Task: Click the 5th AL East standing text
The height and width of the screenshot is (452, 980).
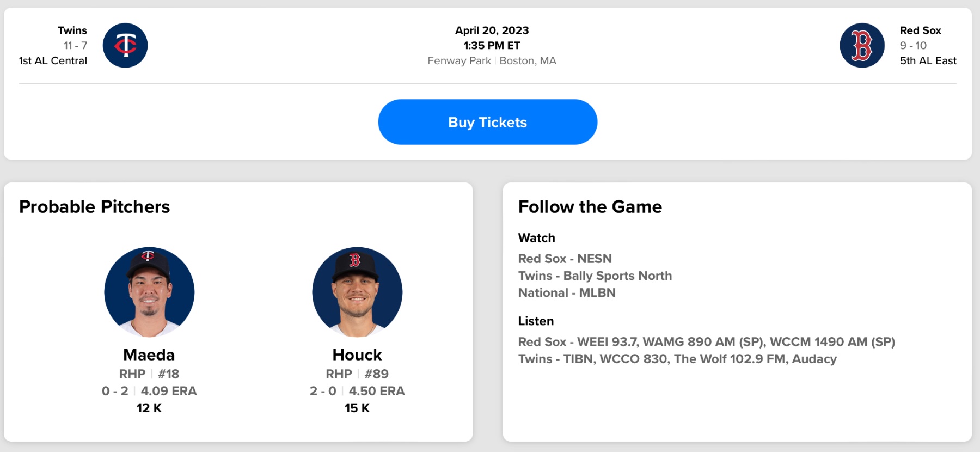Action: (928, 60)
